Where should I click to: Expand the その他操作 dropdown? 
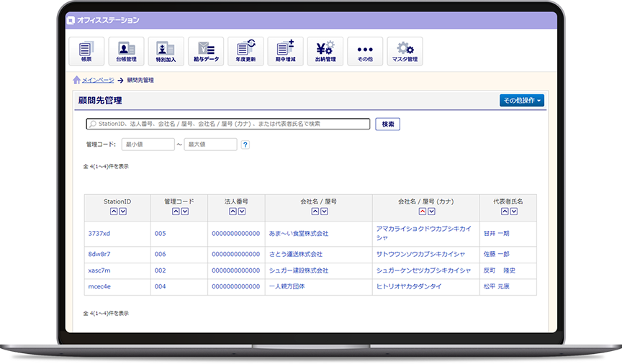tap(522, 100)
